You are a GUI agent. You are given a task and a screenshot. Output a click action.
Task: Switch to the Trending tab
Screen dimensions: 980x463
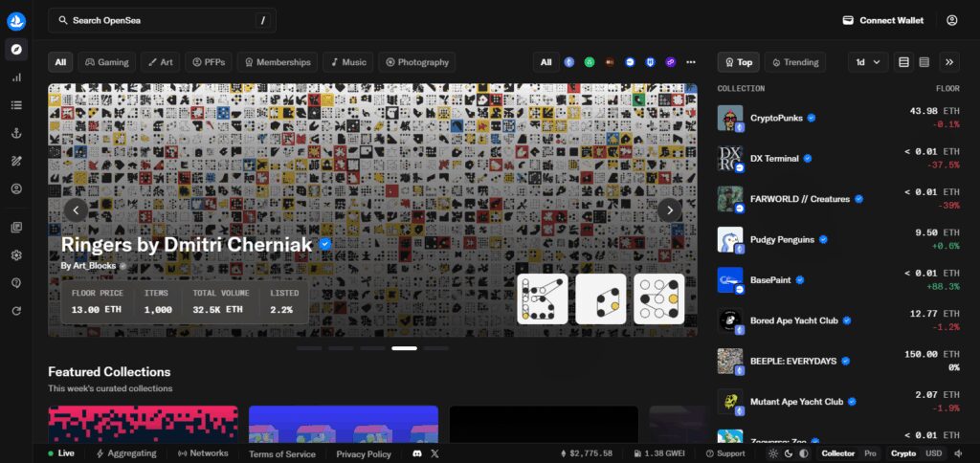(795, 62)
